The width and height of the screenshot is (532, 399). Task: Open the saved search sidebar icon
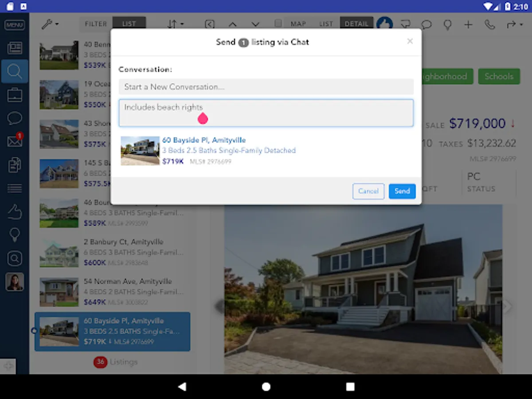click(x=15, y=258)
